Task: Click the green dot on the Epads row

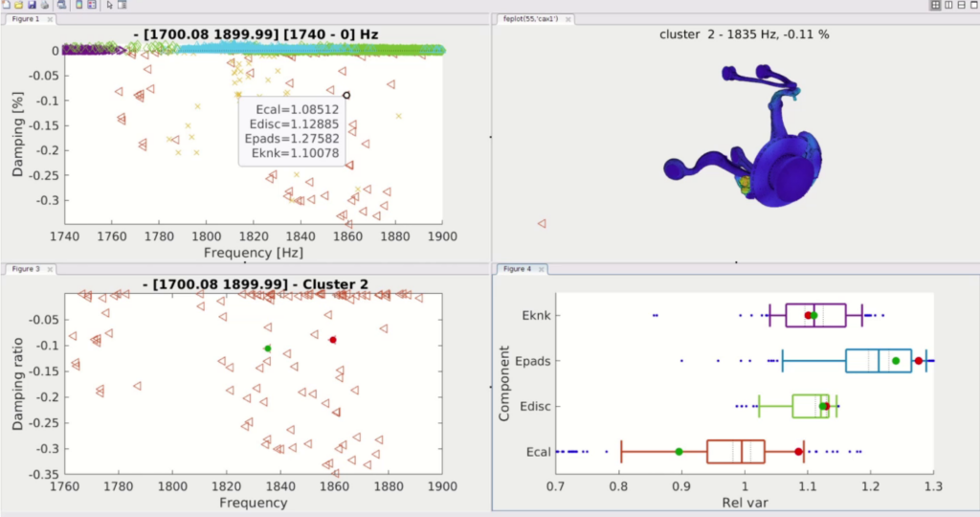Action: click(x=896, y=361)
